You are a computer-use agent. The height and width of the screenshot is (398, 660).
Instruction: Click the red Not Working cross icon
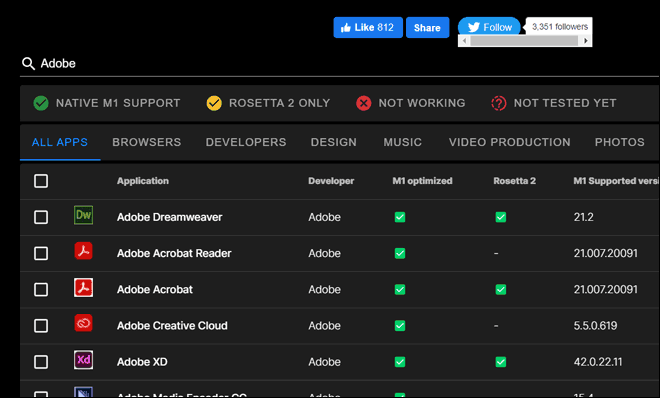pyautogui.click(x=364, y=103)
